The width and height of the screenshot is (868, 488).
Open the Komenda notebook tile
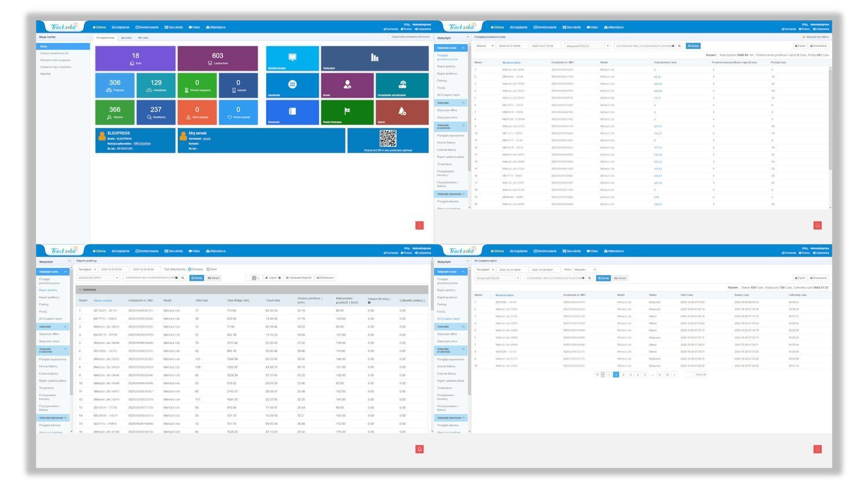tap(292, 112)
